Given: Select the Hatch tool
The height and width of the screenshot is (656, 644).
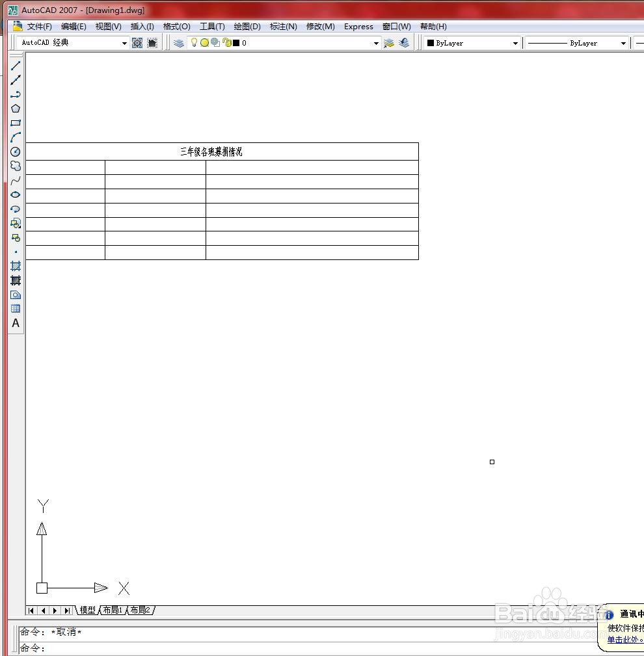Looking at the screenshot, I should 16,266.
